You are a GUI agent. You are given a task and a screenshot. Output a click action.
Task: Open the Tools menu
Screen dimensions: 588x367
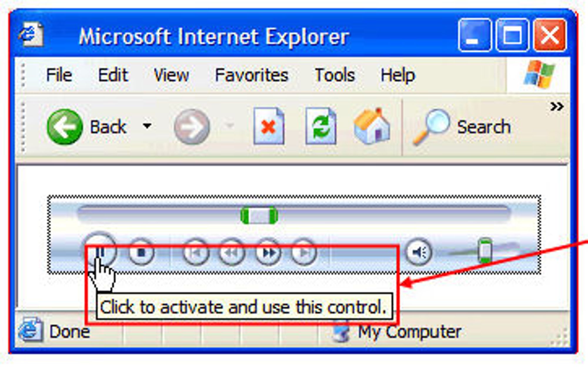click(335, 75)
